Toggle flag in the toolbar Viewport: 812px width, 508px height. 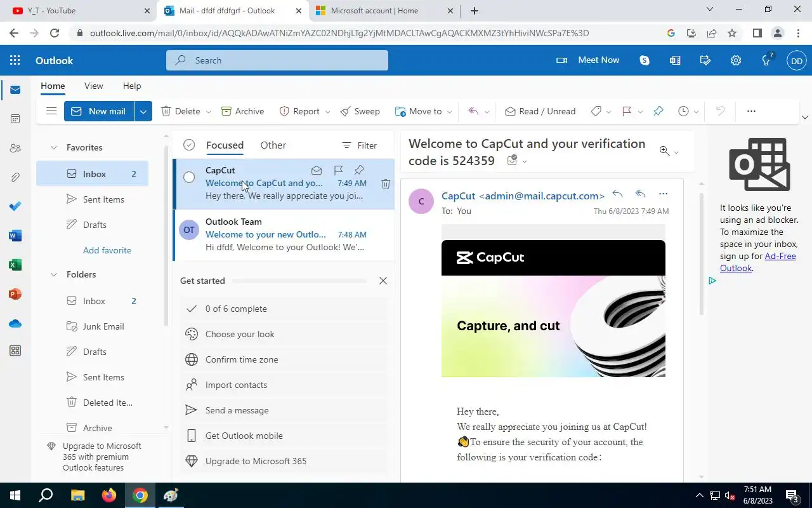[627, 111]
